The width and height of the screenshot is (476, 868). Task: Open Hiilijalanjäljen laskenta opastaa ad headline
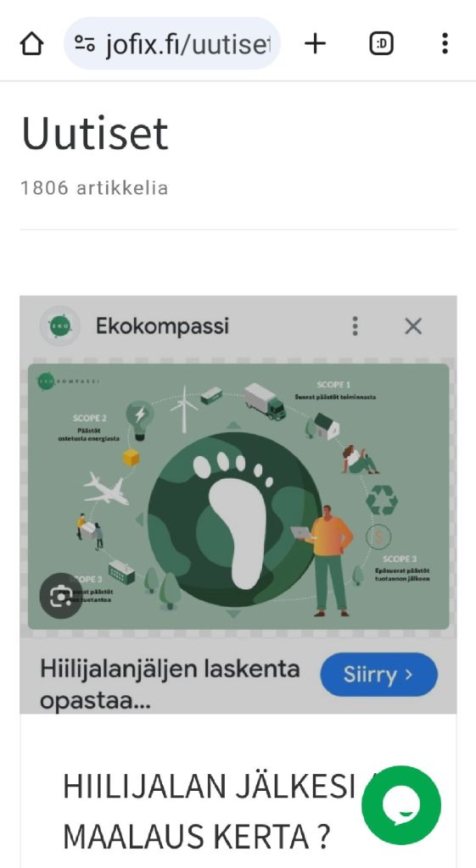coord(170,685)
